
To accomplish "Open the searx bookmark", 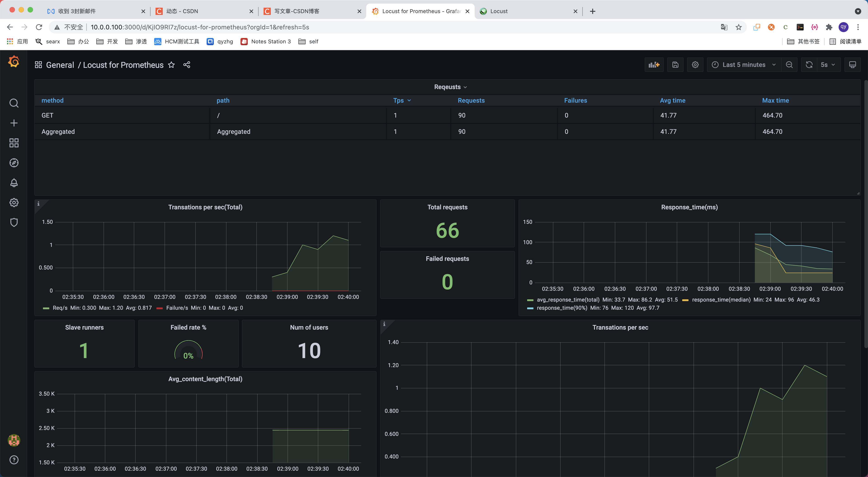I will pos(48,41).
